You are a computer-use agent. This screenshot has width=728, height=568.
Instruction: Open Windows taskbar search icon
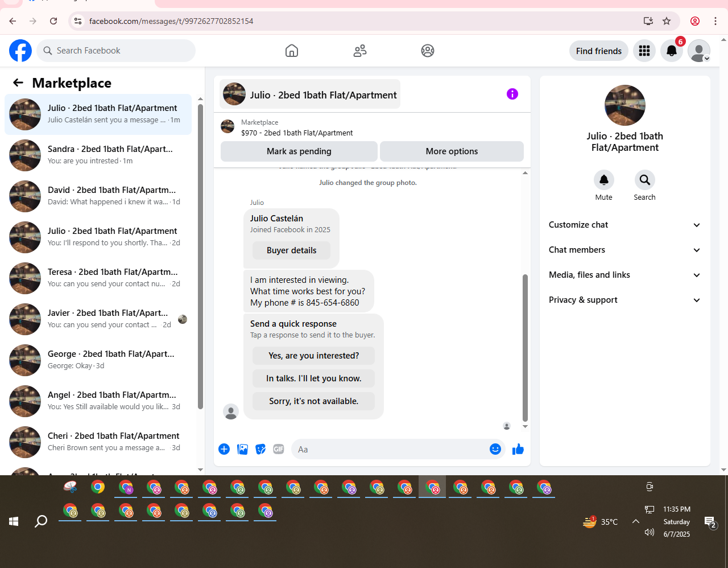coord(41,521)
